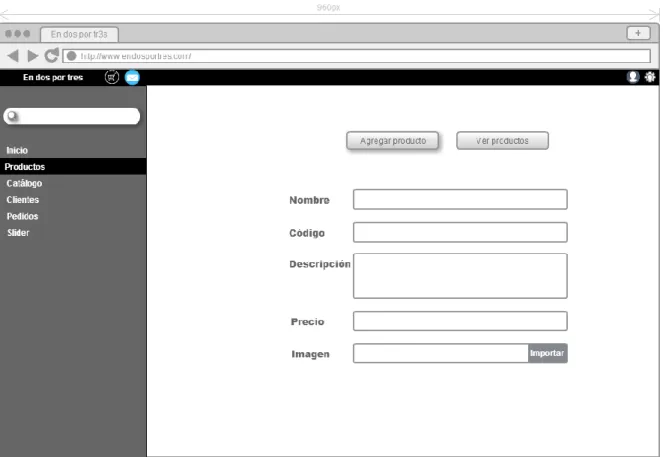This screenshot has height=457, width=663.
Task: Open the blue mail messages icon
Action: coord(132,78)
